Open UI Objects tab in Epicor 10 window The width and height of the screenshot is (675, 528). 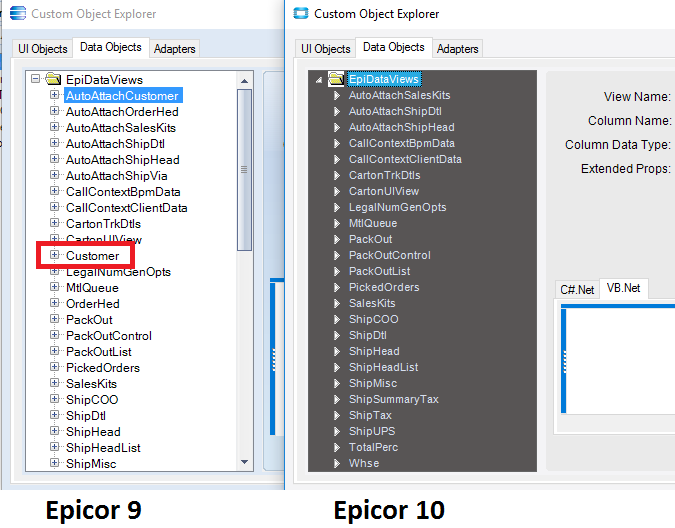(x=325, y=49)
